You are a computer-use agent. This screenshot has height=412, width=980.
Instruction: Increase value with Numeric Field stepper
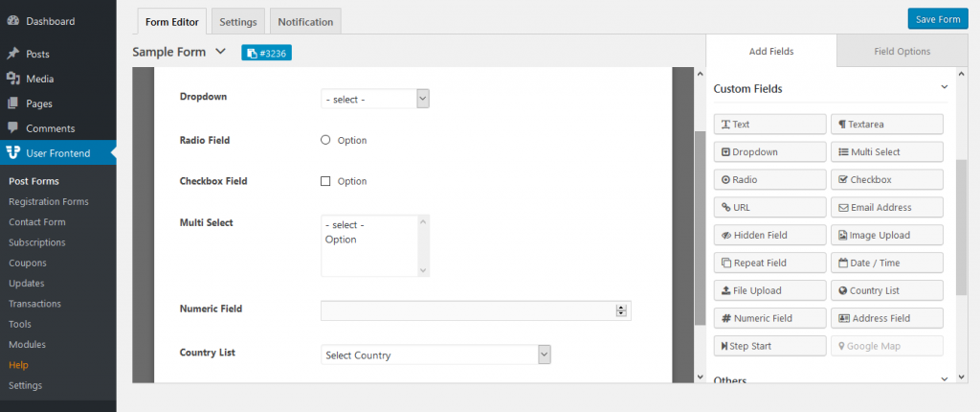pyautogui.click(x=621, y=309)
